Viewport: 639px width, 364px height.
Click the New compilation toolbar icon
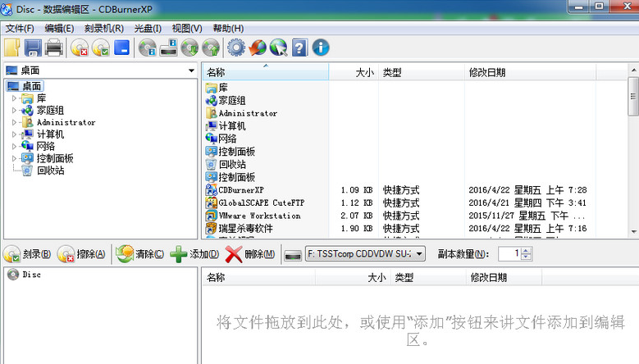click(x=11, y=48)
